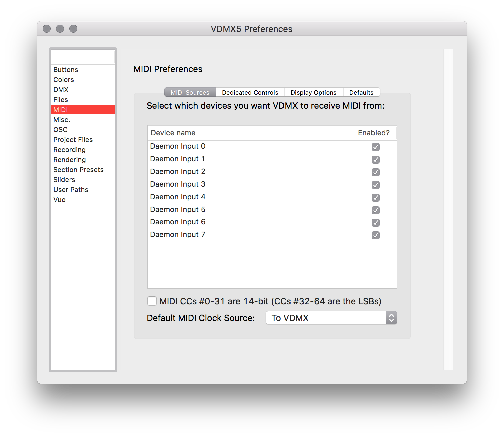504x437 pixels.
Task: Select OSC preferences category
Action: point(83,130)
